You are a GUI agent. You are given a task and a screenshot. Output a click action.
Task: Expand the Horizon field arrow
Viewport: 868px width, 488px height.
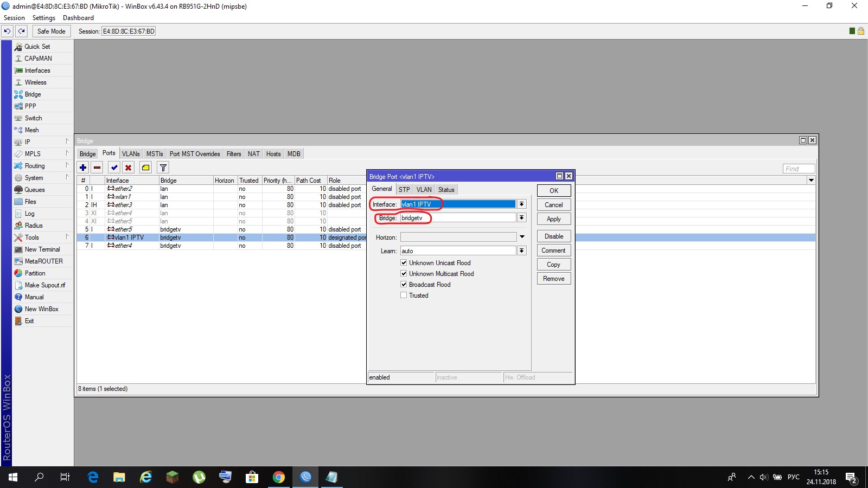coord(522,237)
